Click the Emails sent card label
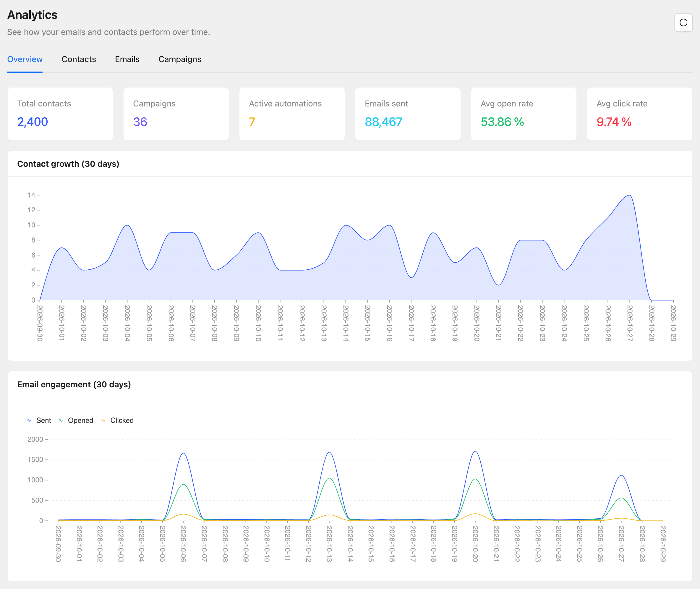 coord(386,103)
